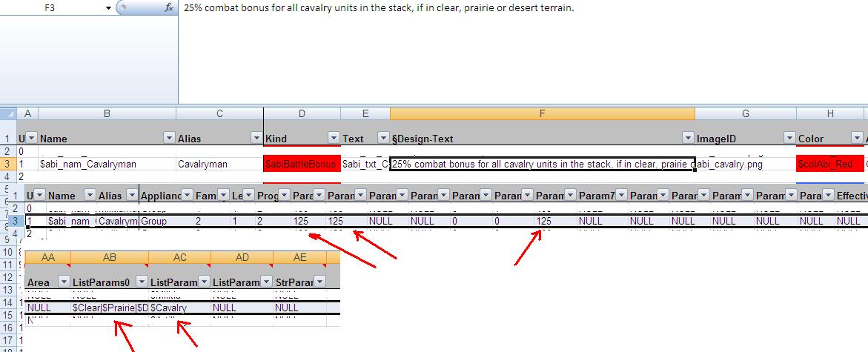
Task: Open the Name Box dropdown arrow
Action: click(108, 7)
